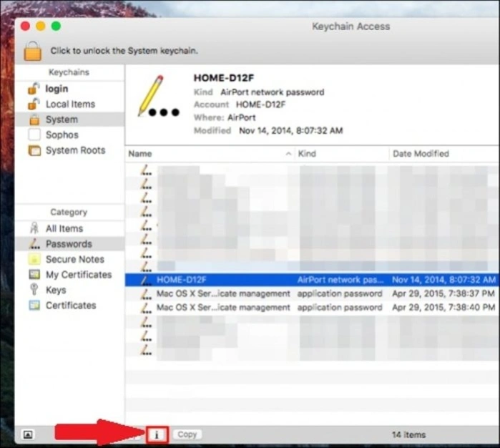Select the HOME-D12F row in list
This screenshot has width=500, height=448.
tap(313, 280)
